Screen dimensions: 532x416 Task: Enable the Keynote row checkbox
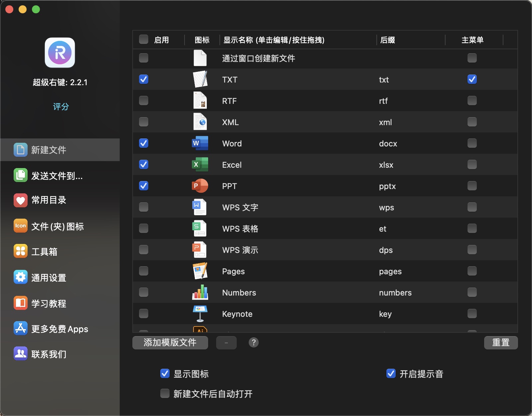pos(144,313)
